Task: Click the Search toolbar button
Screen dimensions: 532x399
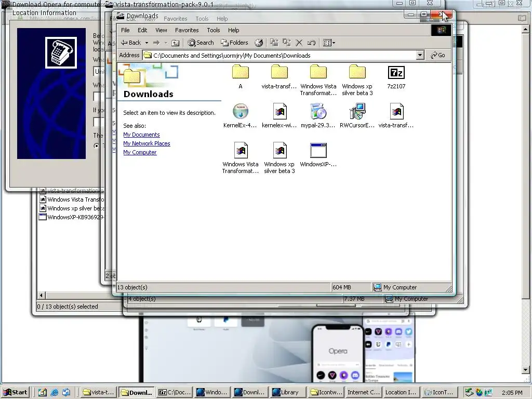Action: pos(201,43)
